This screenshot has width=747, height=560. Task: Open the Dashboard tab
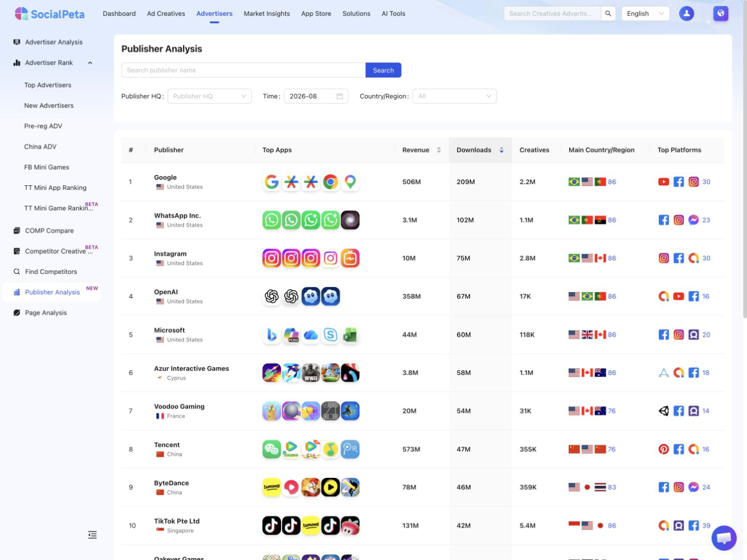(x=120, y=14)
